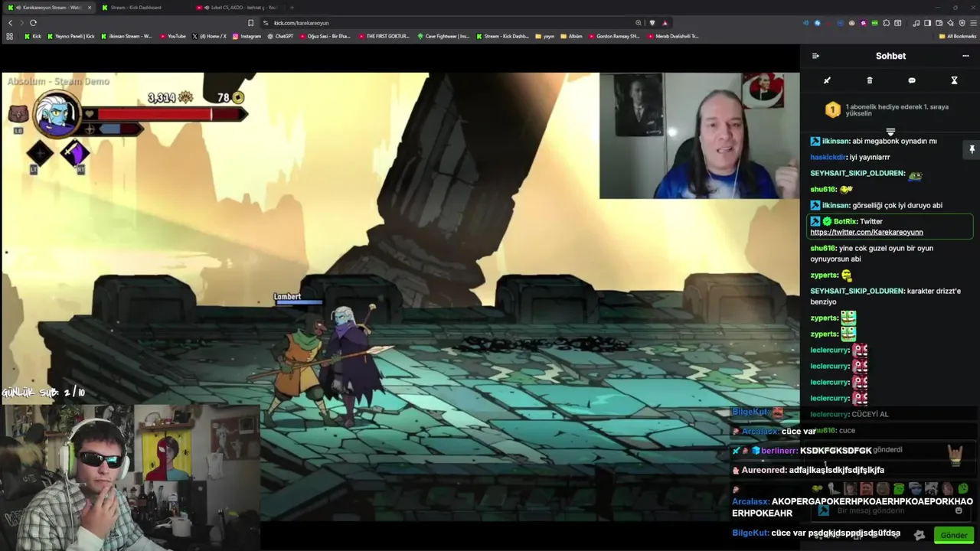Click the browser back button
The image size is (980, 551).
pos(10,23)
